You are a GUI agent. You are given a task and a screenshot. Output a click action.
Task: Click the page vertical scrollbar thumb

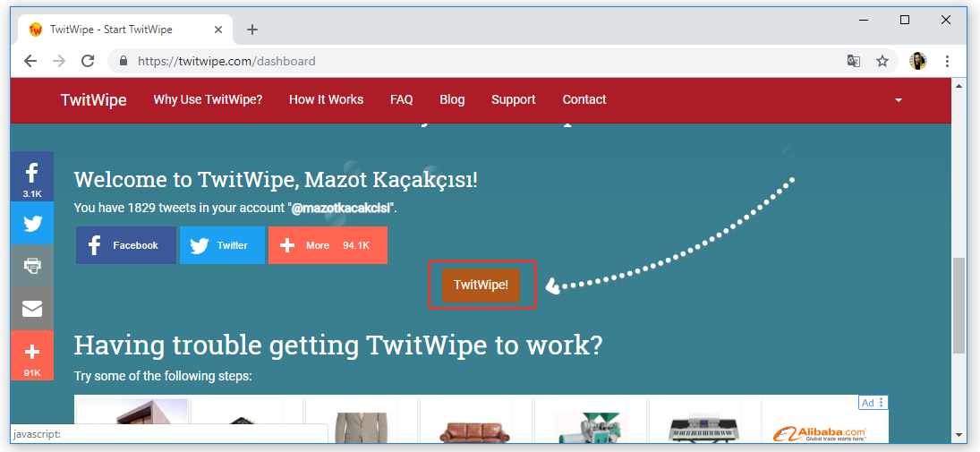[x=959, y=304]
